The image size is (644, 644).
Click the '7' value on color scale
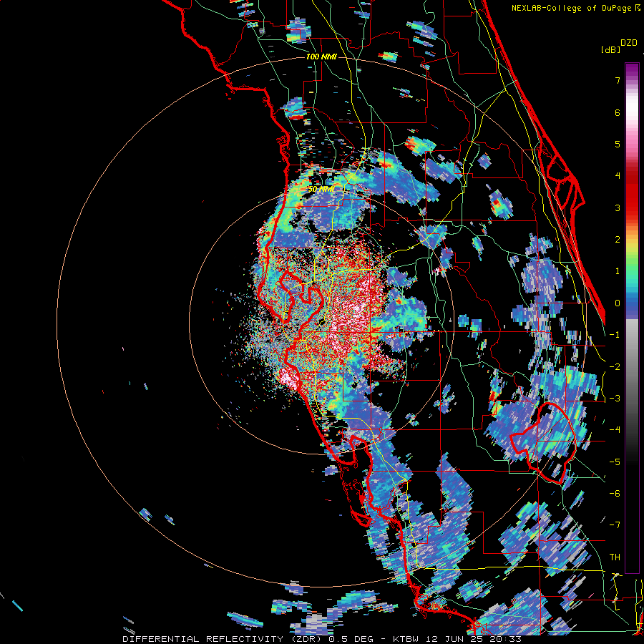tap(618, 80)
